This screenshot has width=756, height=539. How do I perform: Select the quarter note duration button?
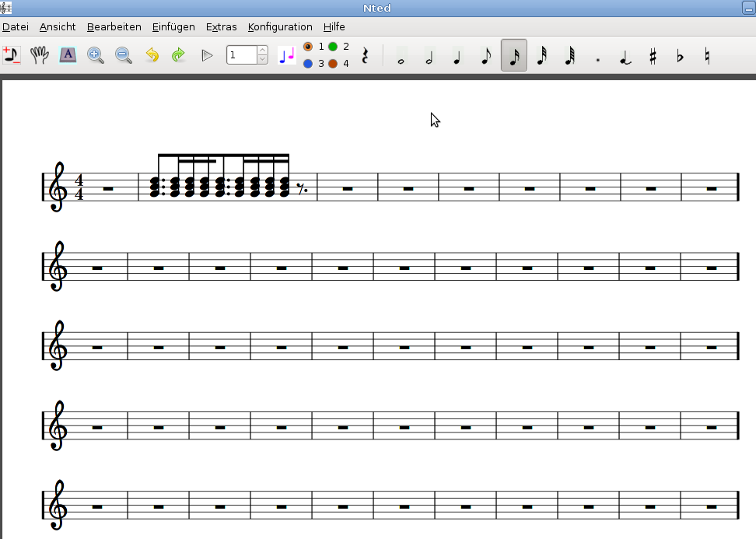point(457,56)
